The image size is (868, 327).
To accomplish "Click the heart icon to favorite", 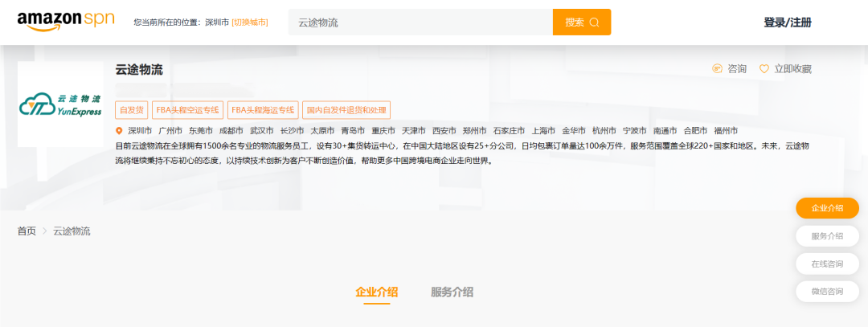I will coord(764,69).
